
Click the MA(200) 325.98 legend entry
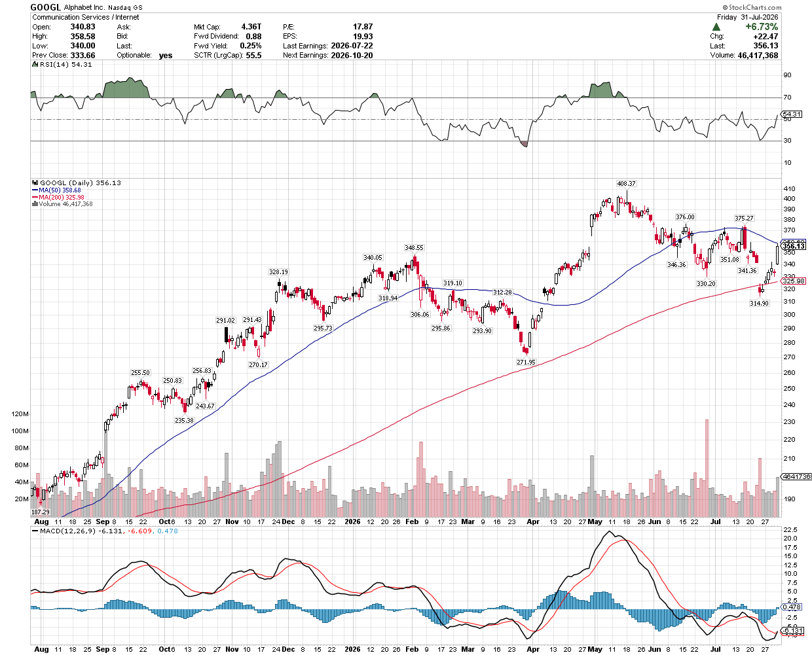(58, 197)
